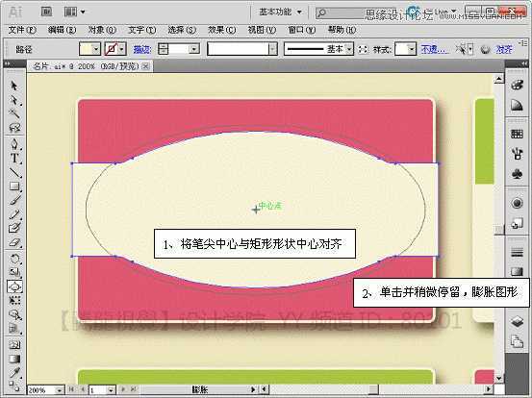Open the Color panel icon

(517, 86)
